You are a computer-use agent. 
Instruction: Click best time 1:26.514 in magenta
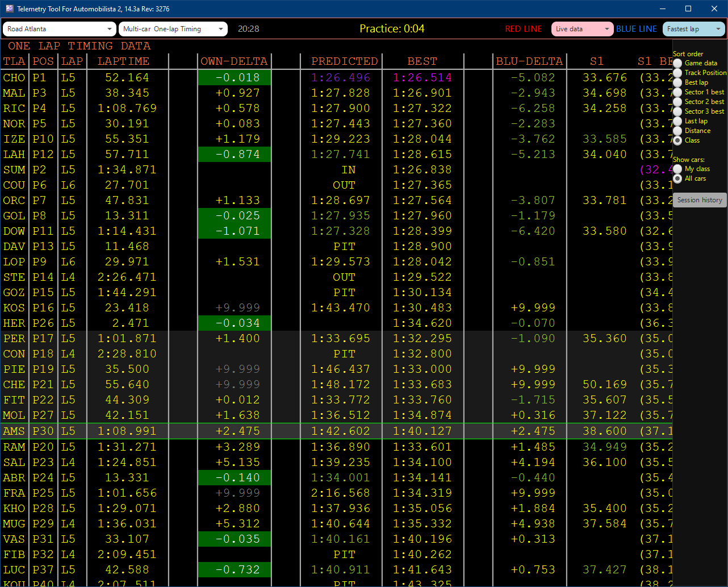[422, 78]
